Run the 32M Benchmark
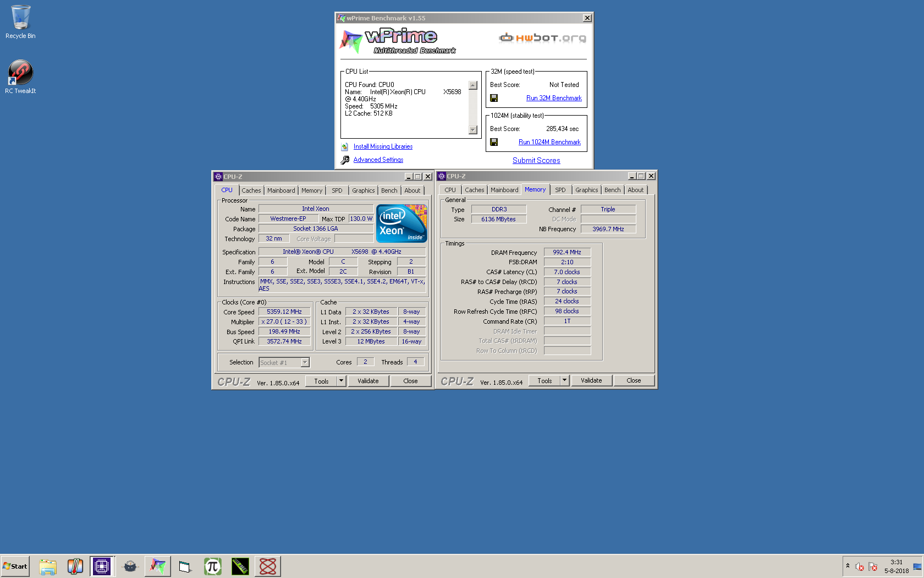 click(x=554, y=98)
